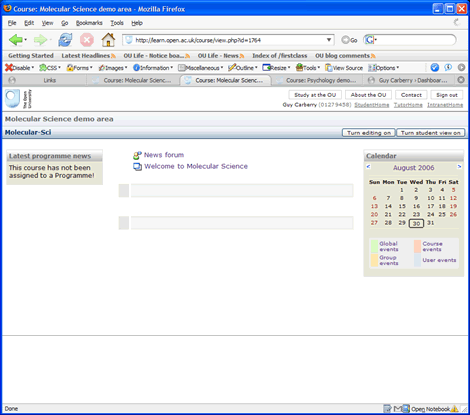Click the August 2006 calendar heading
The image size is (470, 415).
413,168
